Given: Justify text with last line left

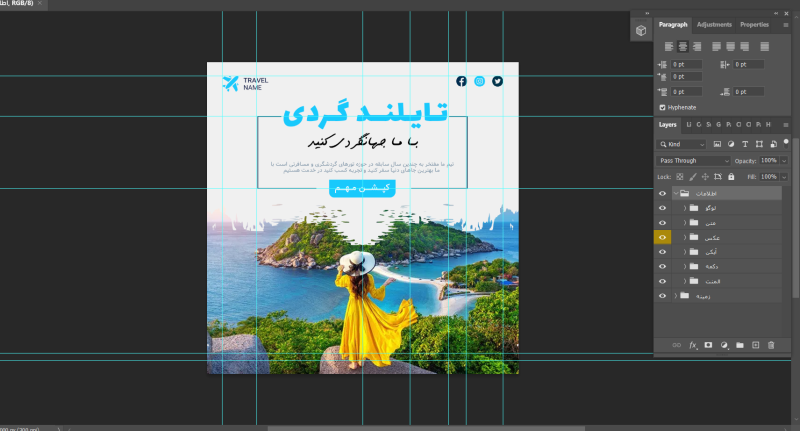Looking at the screenshot, I should pos(716,46).
